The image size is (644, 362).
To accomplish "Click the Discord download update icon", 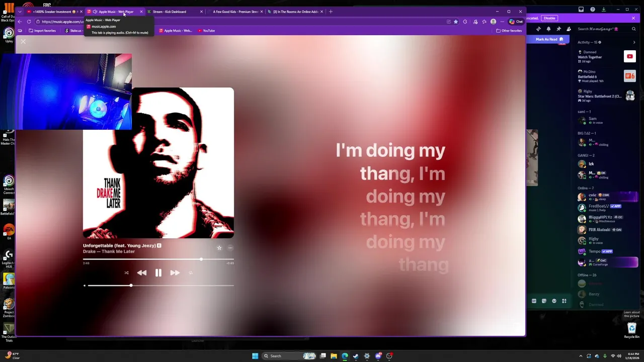I will coord(603,9).
